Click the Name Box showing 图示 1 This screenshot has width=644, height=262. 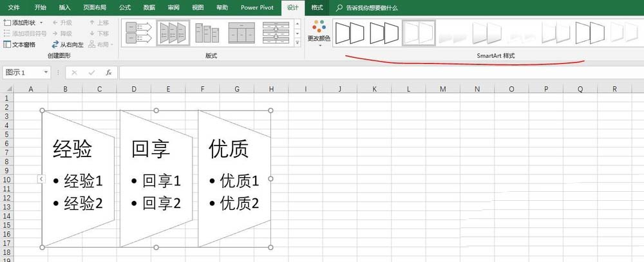pos(23,72)
